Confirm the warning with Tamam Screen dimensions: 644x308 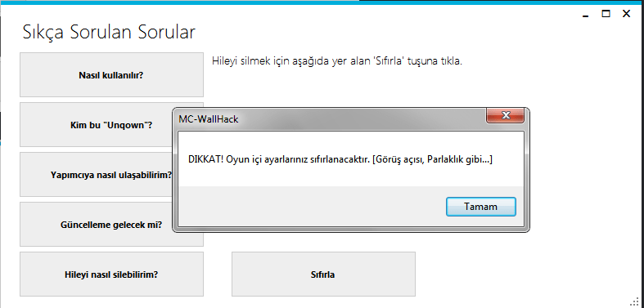click(480, 207)
